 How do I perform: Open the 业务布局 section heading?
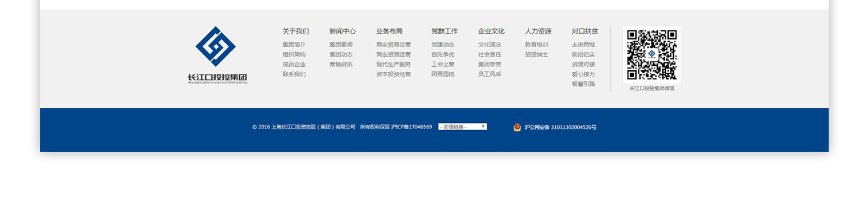(389, 31)
